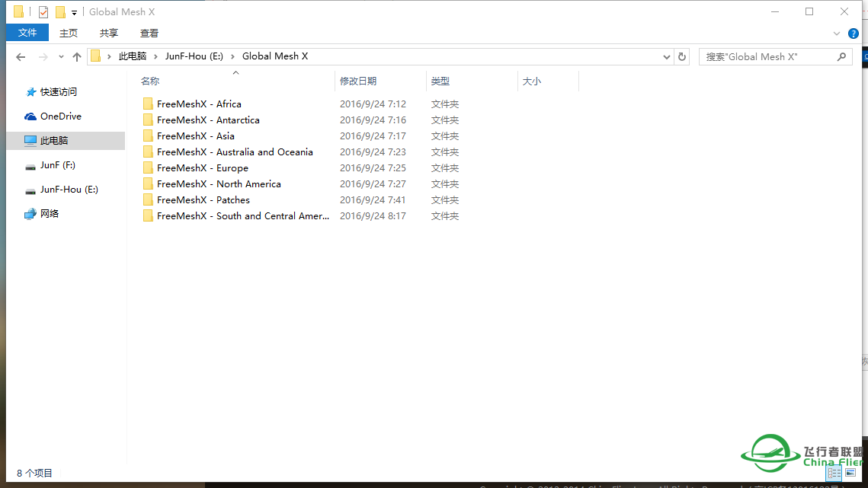Click the search magnifier icon
Image resolution: width=868 pixels, height=488 pixels.
[x=842, y=56]
